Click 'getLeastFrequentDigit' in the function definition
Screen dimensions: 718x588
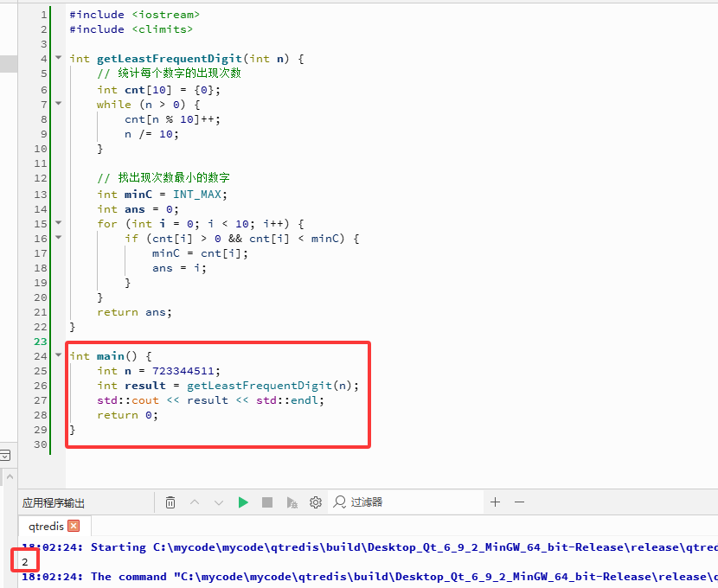point(170,59)
